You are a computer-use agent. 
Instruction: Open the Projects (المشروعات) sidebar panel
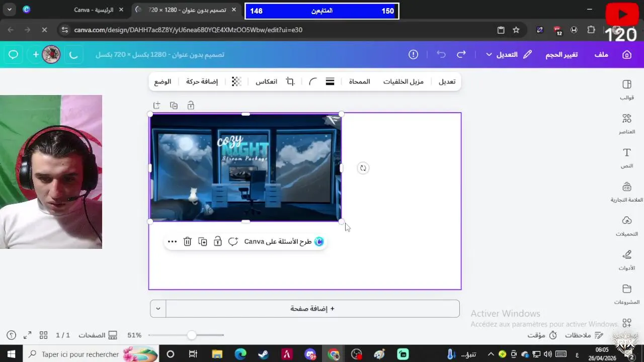pyautogui.click(x=626, y=295)
